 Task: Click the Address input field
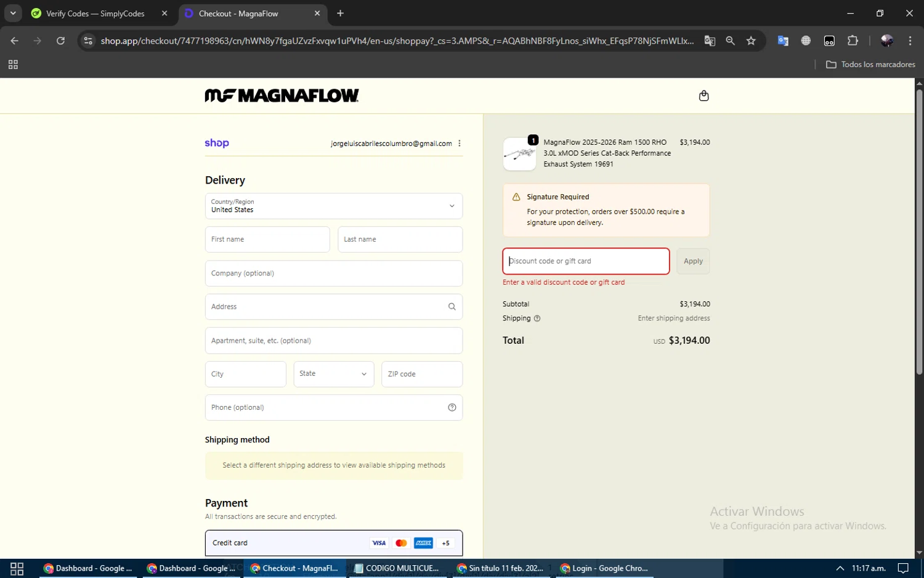[x=333, y=307]
